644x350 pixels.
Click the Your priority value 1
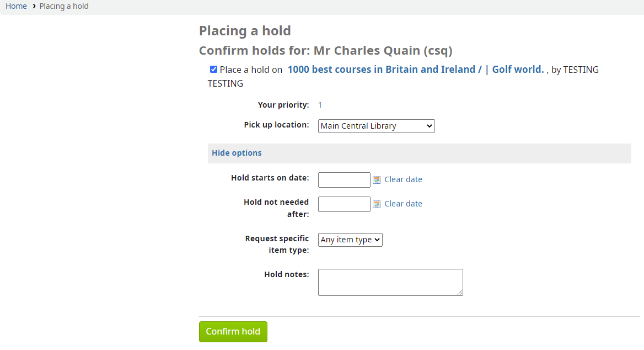click(320, 105)
